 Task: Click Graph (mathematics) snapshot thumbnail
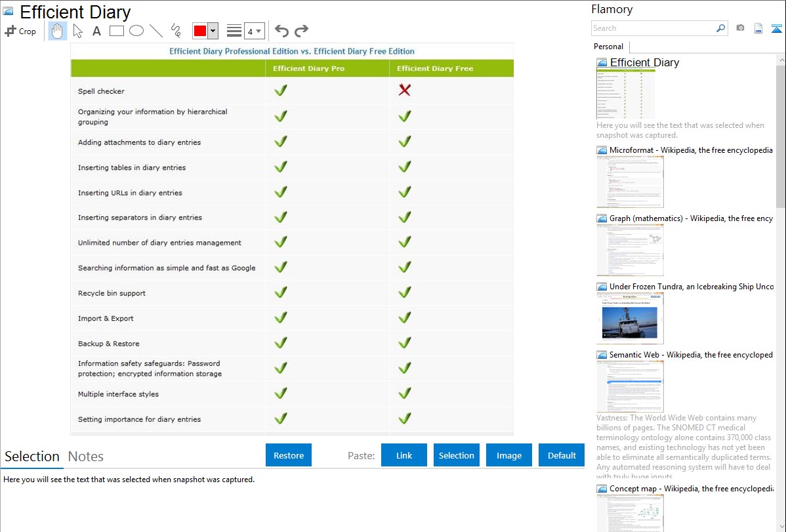point(630,250)
